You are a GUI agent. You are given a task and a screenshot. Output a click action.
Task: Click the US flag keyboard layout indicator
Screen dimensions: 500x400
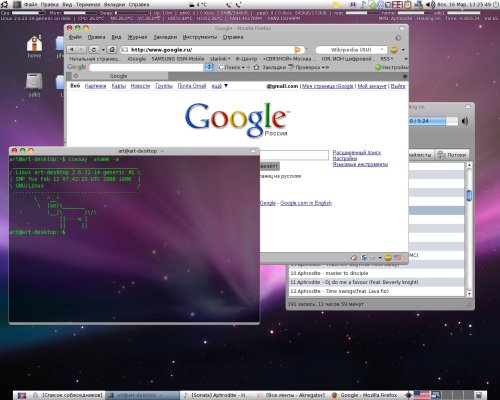(x=422, y=395)
